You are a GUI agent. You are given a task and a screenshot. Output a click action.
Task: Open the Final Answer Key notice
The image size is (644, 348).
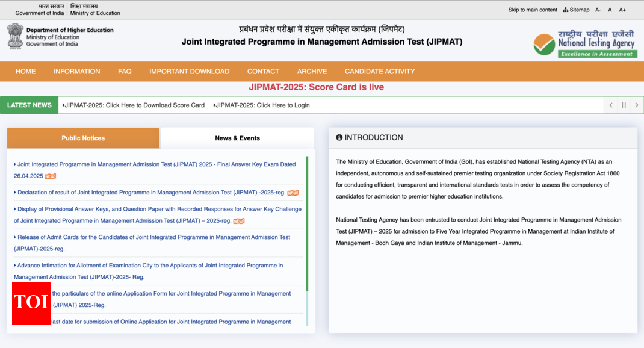[156, 164]
